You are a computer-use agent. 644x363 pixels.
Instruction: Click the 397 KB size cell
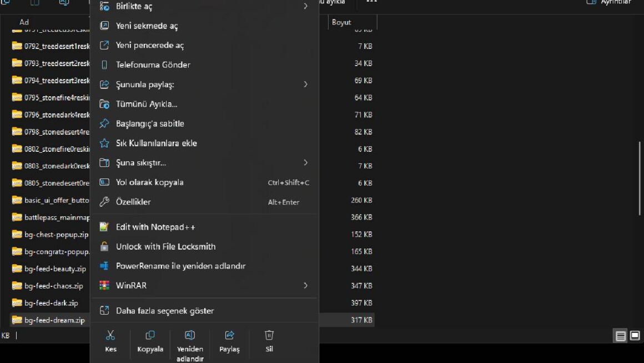point(361,303)
